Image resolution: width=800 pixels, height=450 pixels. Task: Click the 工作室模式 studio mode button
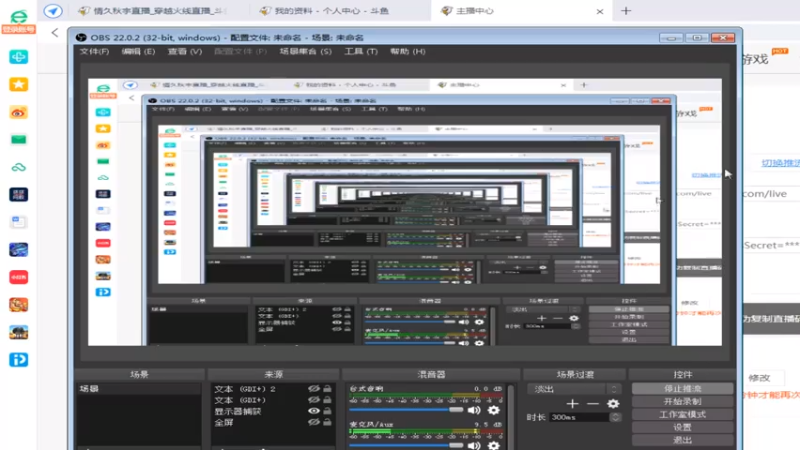click(683, 414)
